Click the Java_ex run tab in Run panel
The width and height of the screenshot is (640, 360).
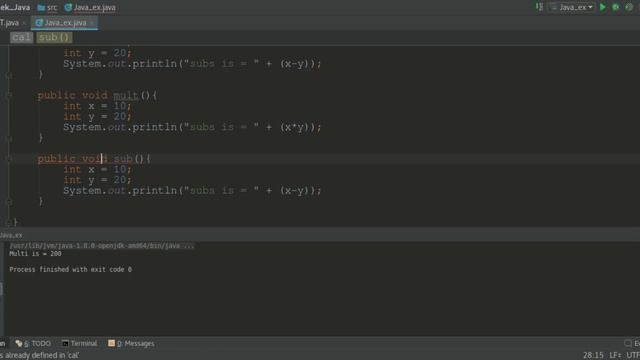(11, 235)
